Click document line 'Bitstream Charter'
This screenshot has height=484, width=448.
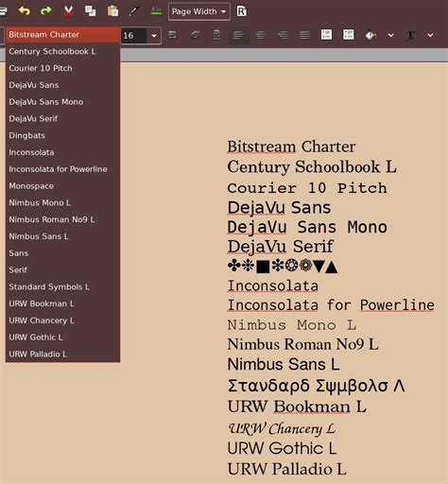point(291,147)
